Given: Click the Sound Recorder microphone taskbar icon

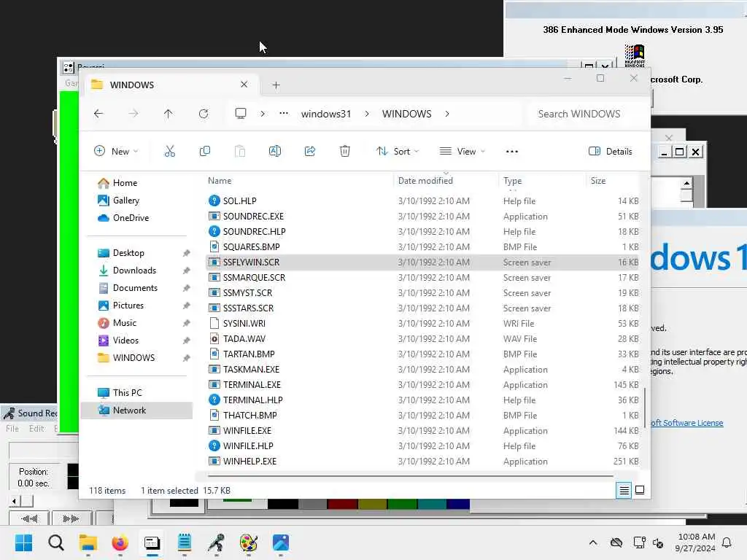Looking at the screenshot, I should pos(216,542).
